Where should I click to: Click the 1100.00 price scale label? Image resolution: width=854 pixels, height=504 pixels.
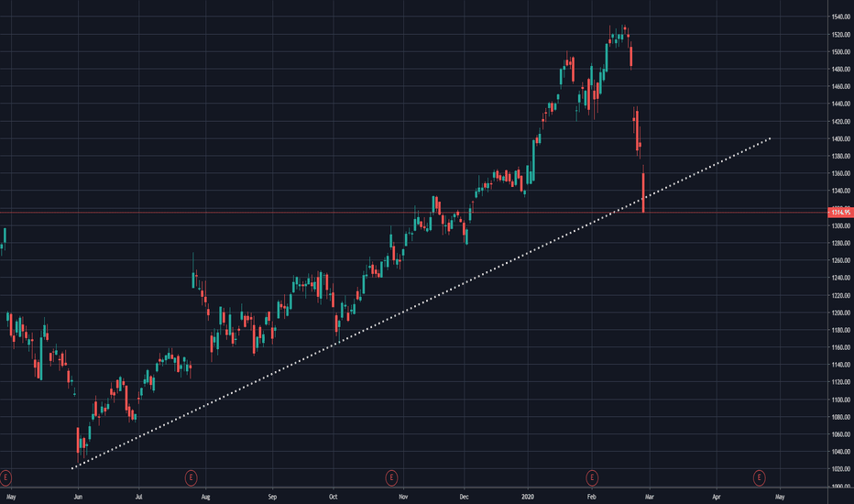tap(841, 400)
